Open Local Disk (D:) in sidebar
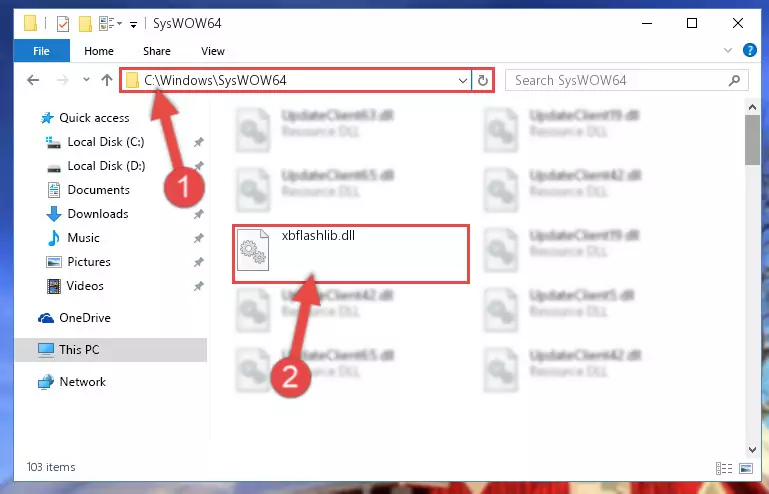 click(x=106, y=166)
